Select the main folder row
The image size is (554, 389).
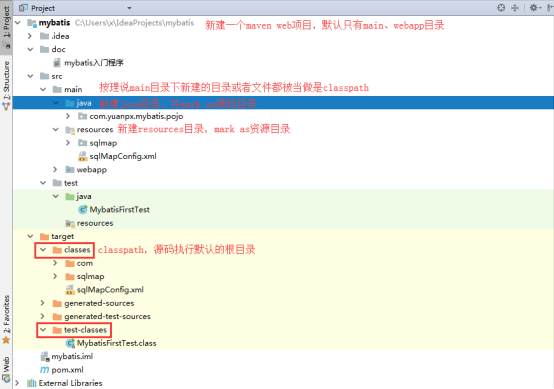coord(73,89)
